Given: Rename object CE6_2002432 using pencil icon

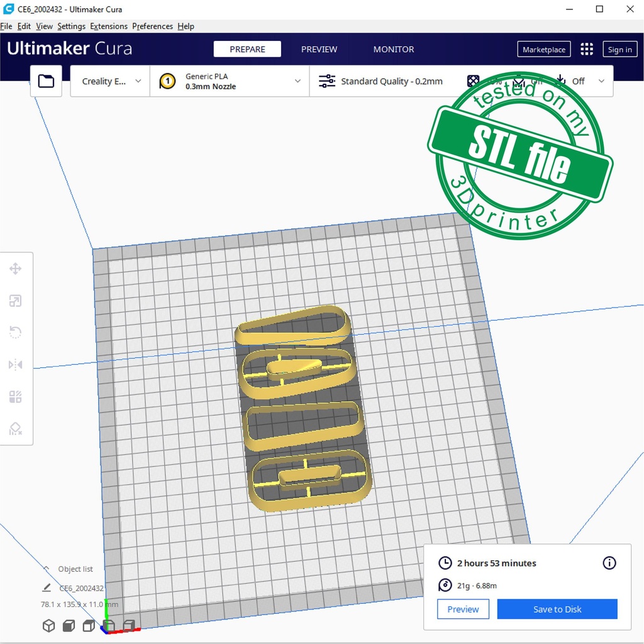Looking at the screenshot, I should pos(46,588).
